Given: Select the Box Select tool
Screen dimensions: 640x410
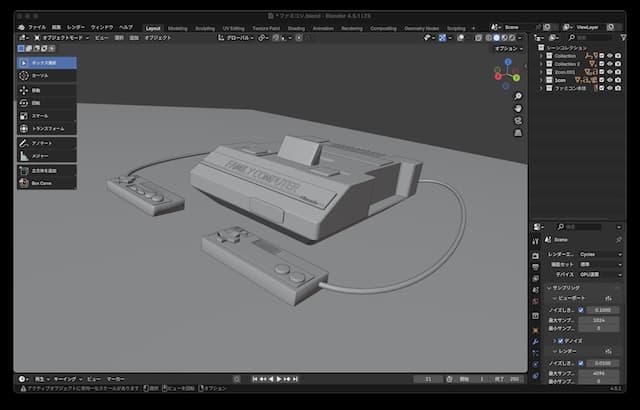Looking at the screenshot, I should pyautogui.click(x=47, y=63).
